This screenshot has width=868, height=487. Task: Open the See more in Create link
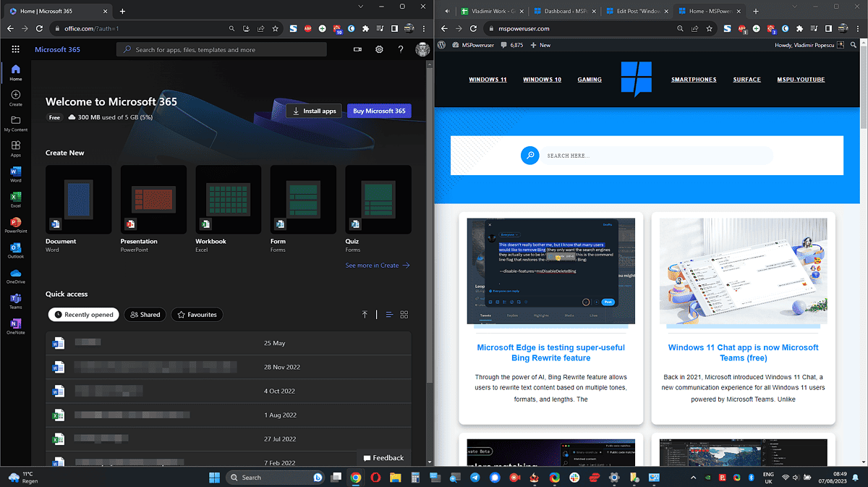(x=378, y=266)
